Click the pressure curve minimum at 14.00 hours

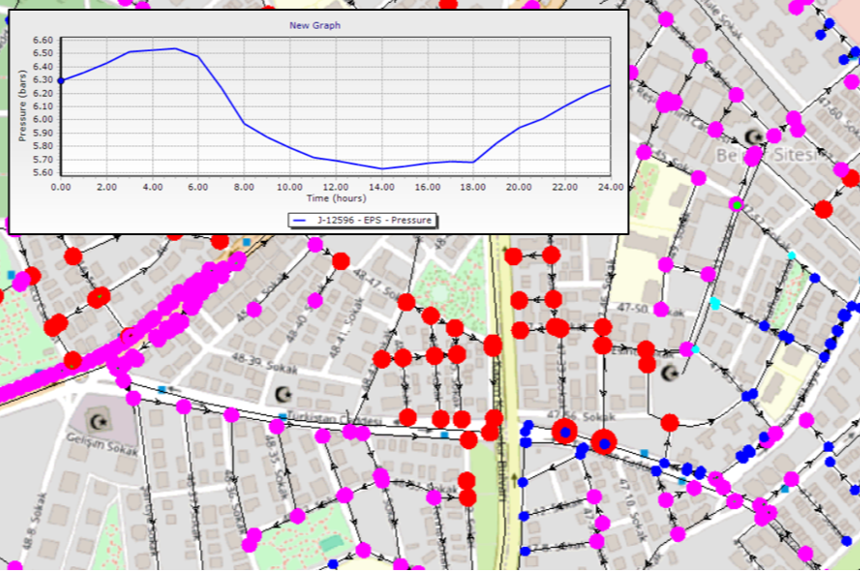382,168
